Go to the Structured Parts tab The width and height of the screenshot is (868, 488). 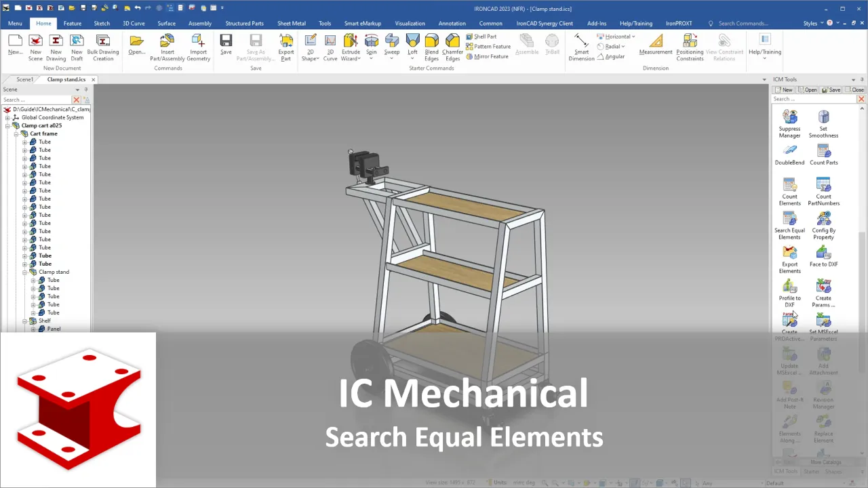[x=245, y=23]
